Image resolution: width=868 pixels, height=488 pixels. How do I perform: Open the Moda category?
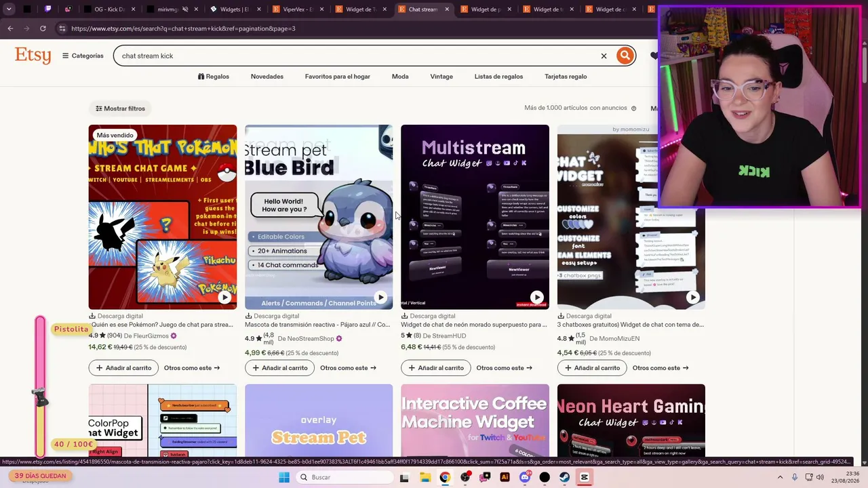400,77
